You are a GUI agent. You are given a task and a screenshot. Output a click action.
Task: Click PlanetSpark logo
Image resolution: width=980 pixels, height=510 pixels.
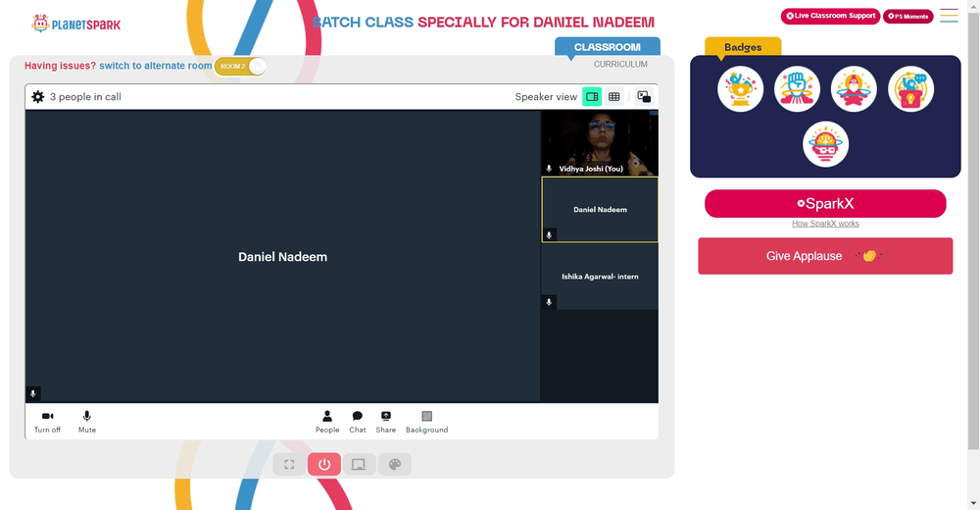(75, 24)
